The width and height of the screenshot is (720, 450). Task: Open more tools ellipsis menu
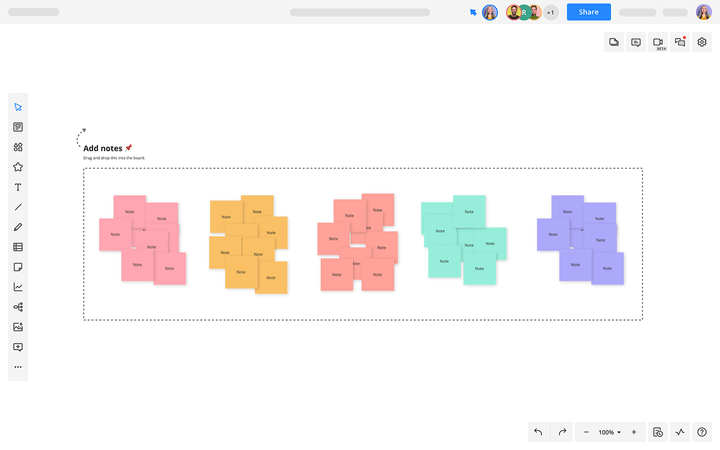(18, 367)
